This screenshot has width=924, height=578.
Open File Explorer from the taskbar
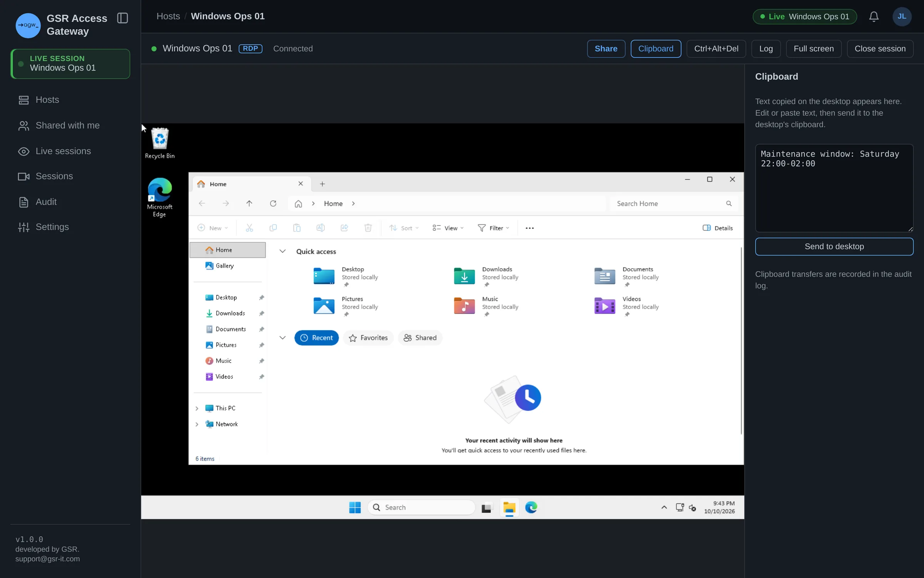coord(509,507)
